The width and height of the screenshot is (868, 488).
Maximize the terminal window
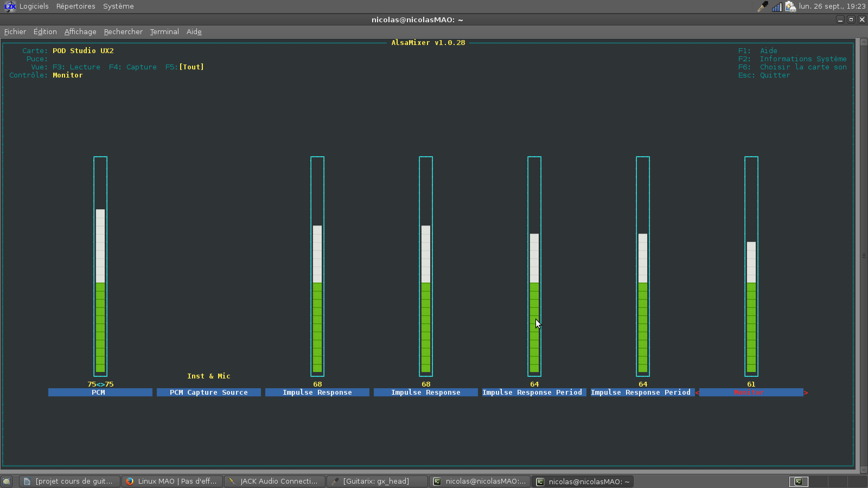[851, 20]
